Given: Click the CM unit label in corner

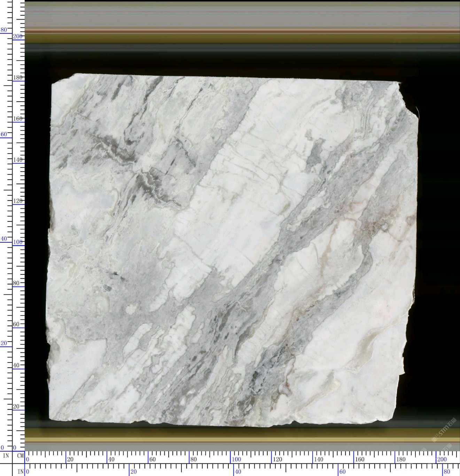Looking at the screenshot, I should point(20,455).
